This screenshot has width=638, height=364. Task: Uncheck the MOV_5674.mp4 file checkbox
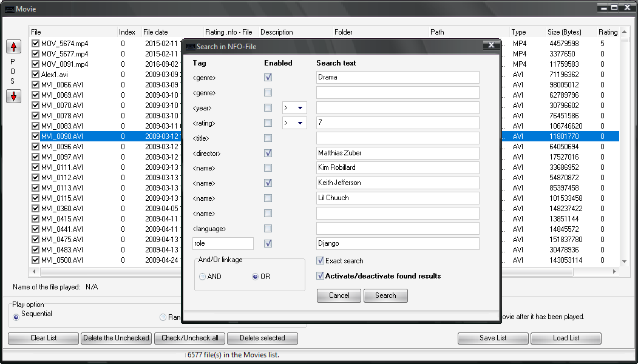35,44
